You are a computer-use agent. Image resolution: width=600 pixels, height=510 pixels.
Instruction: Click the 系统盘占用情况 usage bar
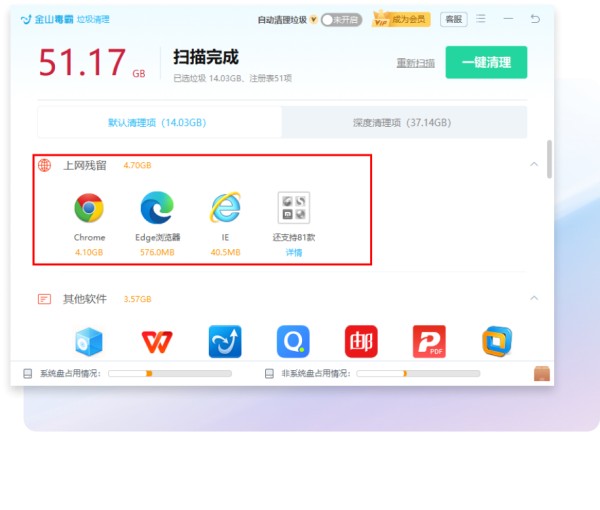coord(170,373)
